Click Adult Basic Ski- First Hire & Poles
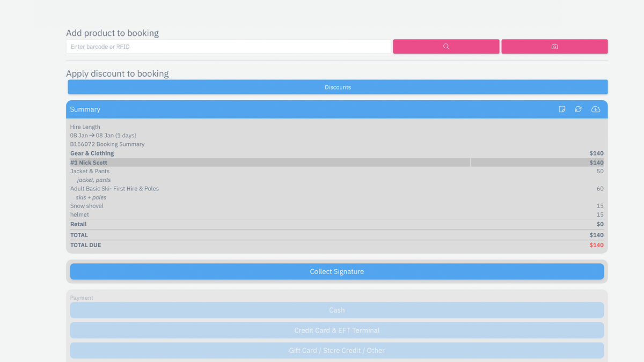This screenshot has height=362, width=644. pyautogui.click(x=114, y=189)
